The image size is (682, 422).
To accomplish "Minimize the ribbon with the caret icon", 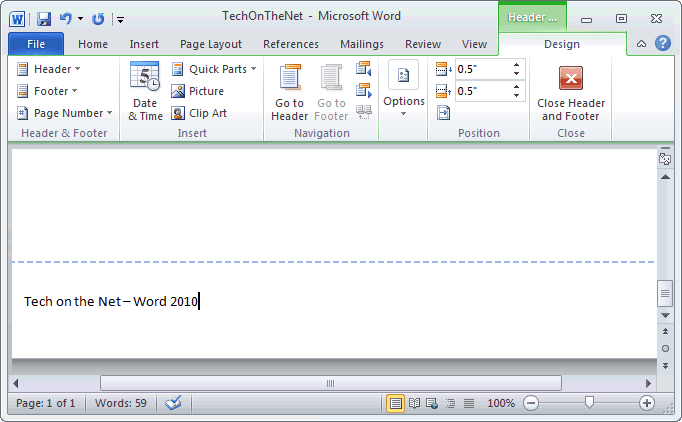I will point(641,44).
